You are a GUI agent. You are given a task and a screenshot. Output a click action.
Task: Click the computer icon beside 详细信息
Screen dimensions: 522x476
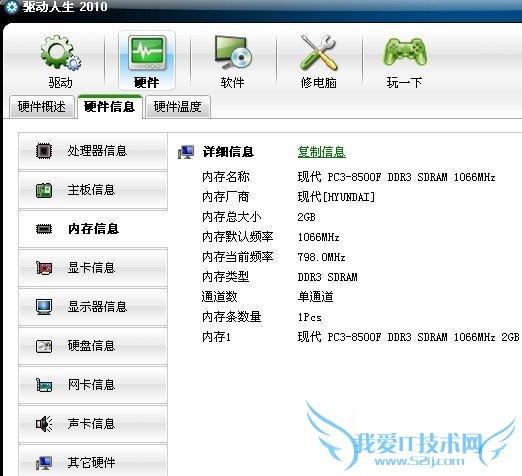pyautogui.click(x=186, y=152)
